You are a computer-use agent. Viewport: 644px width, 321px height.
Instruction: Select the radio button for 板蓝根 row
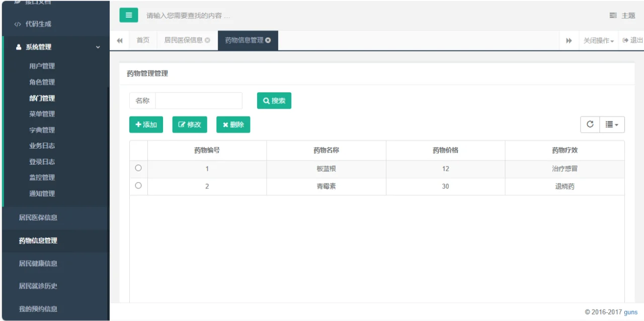click(x=138, y=168)
